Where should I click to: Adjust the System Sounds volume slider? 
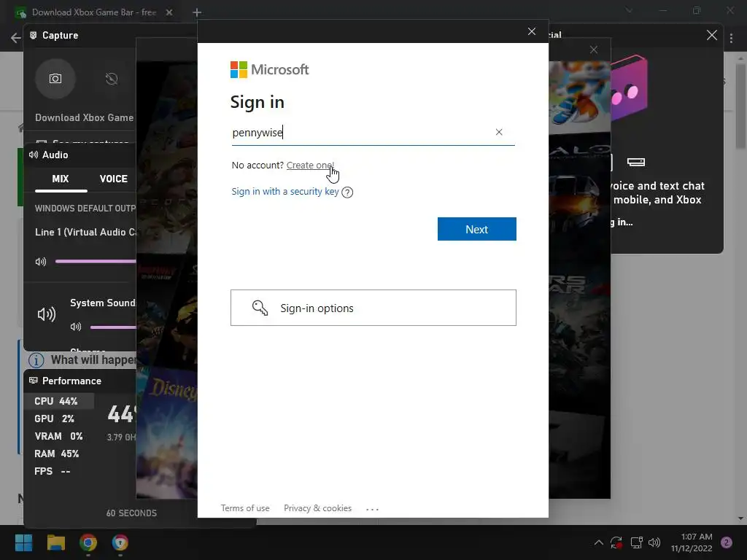[113, 327]
